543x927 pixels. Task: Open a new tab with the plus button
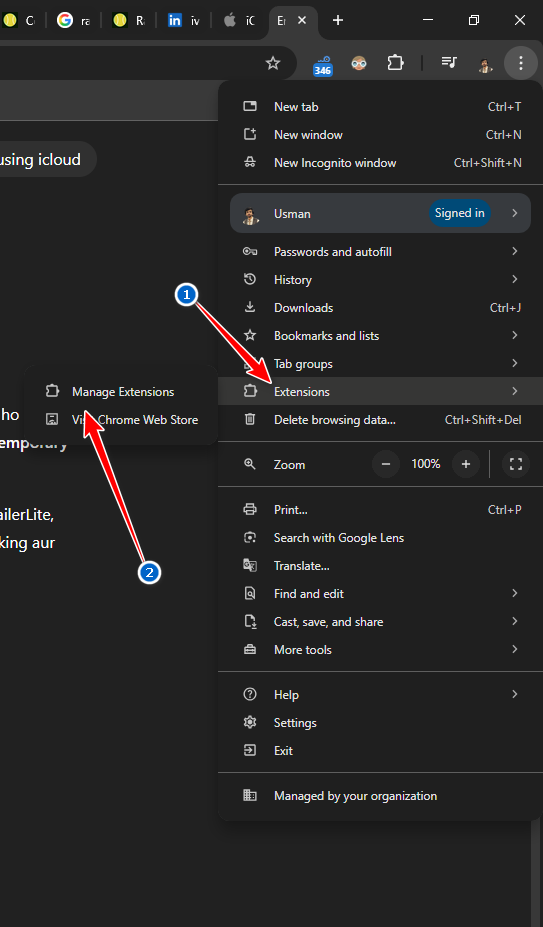pyautogui.click(x=338, y=20)
